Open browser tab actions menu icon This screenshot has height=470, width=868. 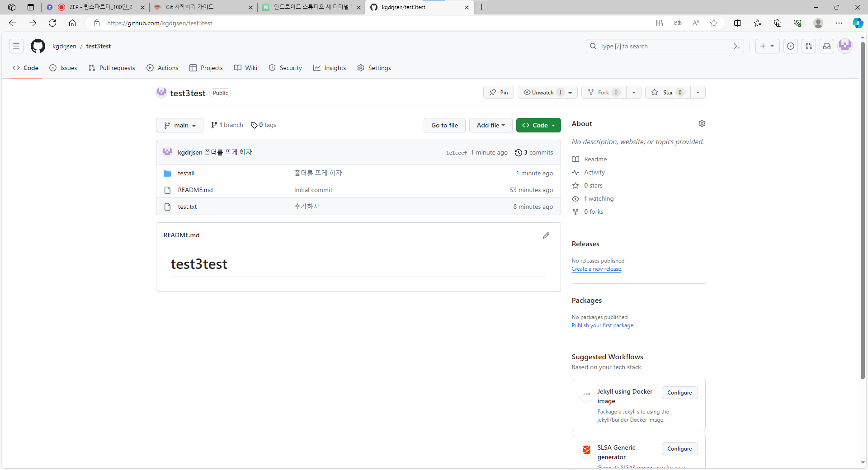point(31,7)
